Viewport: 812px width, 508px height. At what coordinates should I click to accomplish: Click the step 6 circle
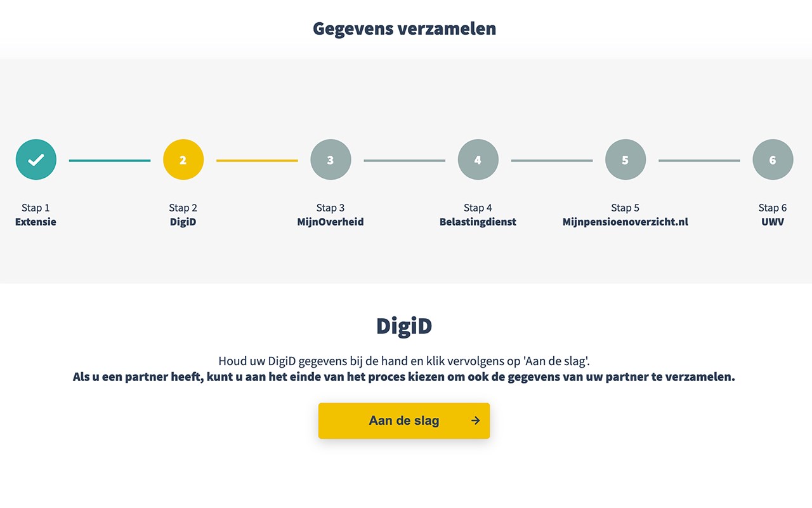click(772, 159)
